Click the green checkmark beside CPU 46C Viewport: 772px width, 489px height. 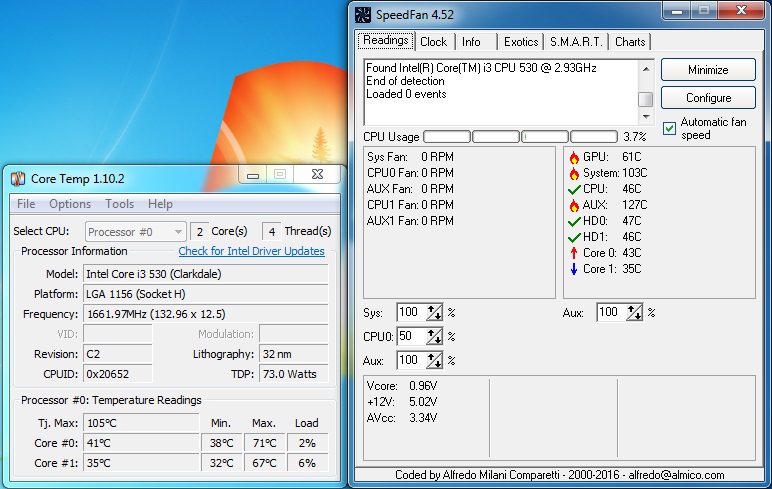click(574, 190)
